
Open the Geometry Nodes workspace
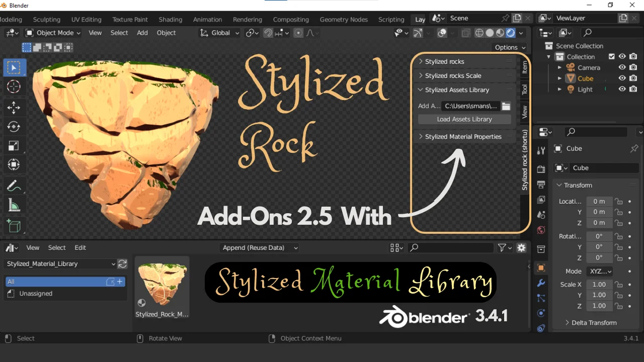(344, 19)
